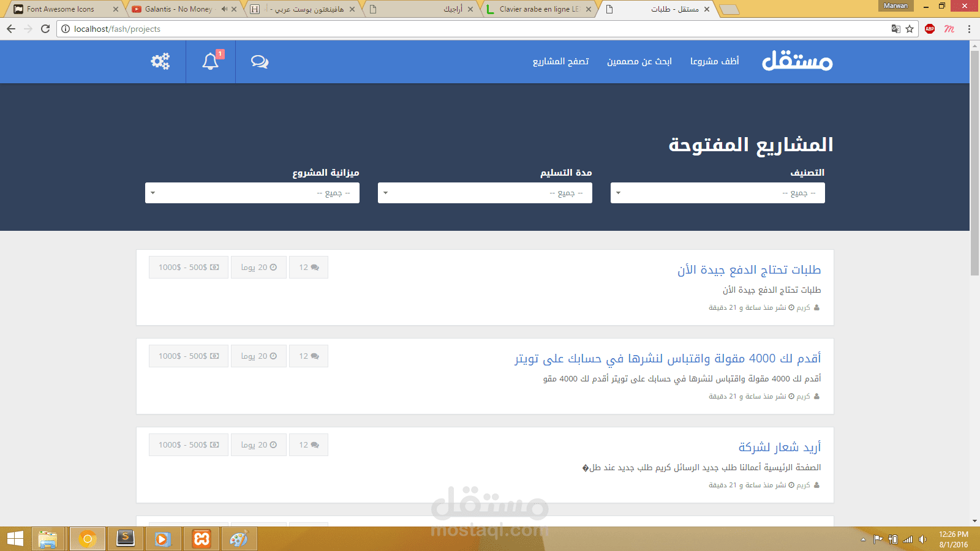Click the network signal icon in system tray
The image size is (980, 551).
tap(908, 539)
